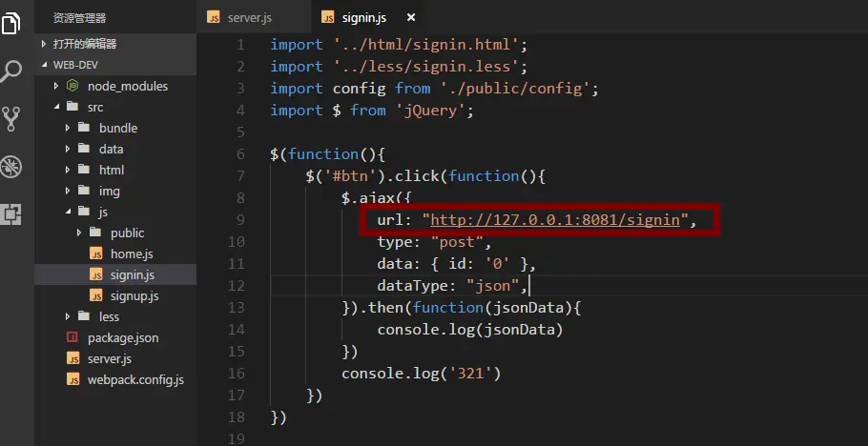Screen dimensions: 868x446
Task: Open signup.js in the file tree
Action: [x=115, y=296]
